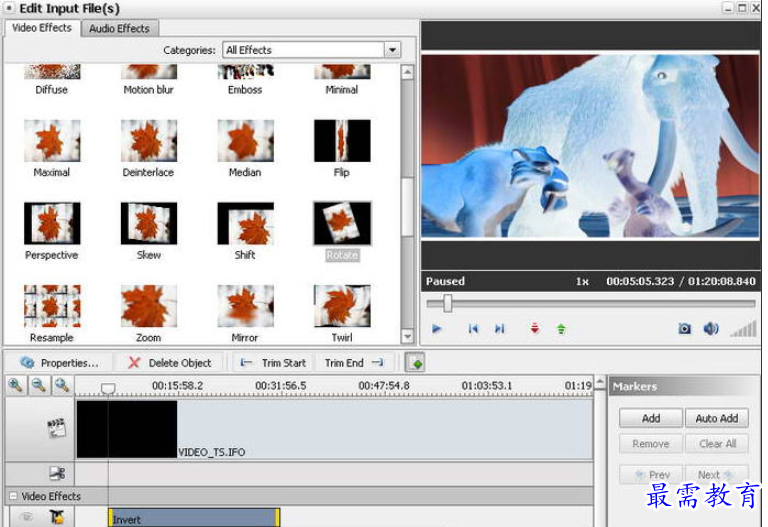Pick the Emboss effect thumbnail
The image size is (768, 527).
coord(245,72)
